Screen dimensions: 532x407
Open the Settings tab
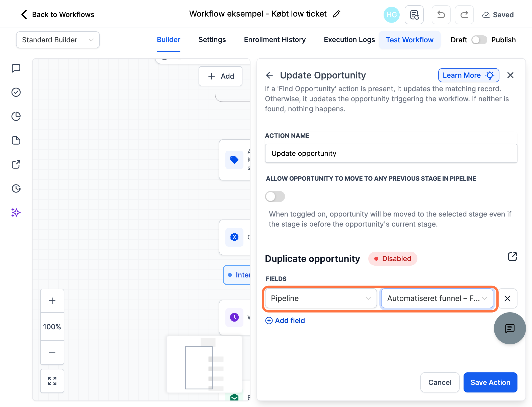pyautogui.click(x=212, y=40)
